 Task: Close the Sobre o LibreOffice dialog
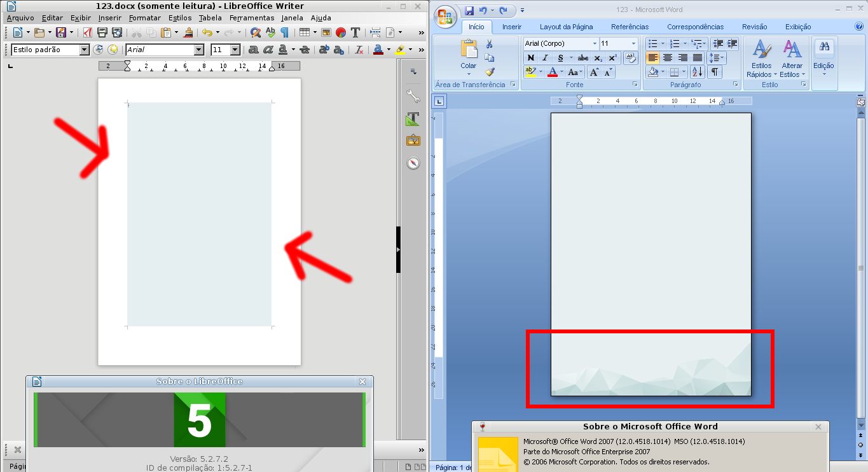click(x=362, y=382)
